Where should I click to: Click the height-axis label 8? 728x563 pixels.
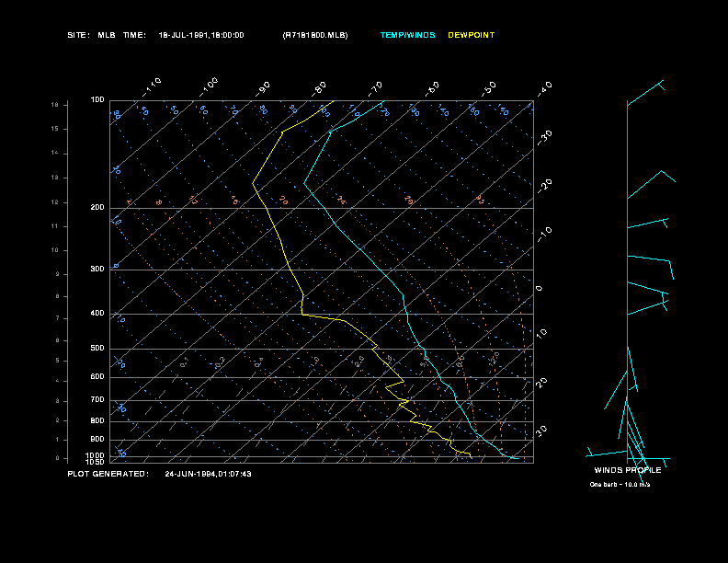pos(57,296)
